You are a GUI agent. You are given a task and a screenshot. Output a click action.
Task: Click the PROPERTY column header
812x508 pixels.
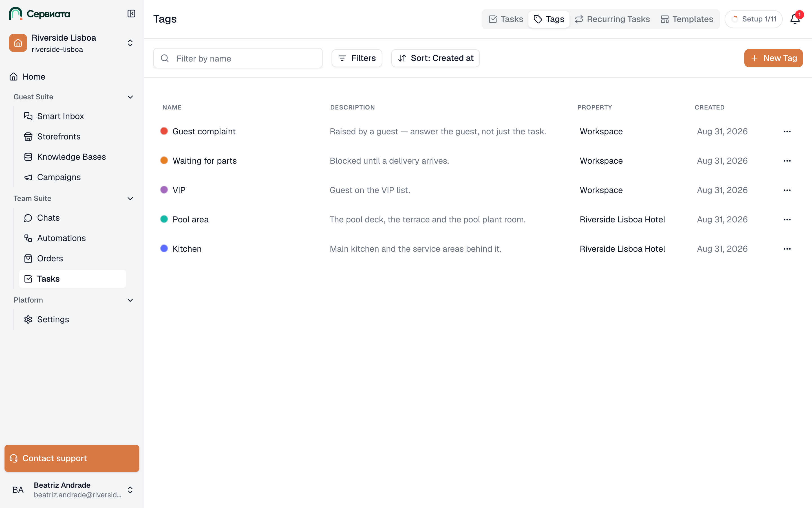tap(595, 107)
